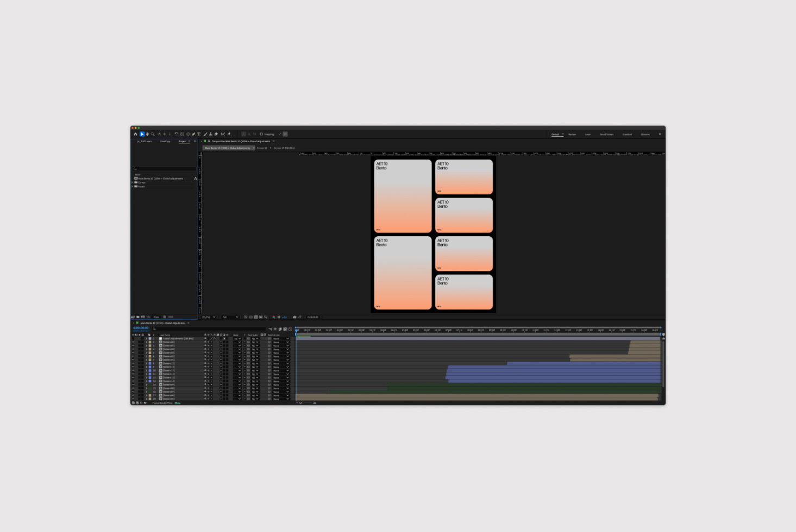Click the workspace overflow chevrons at top right
The image size is (796, 532).
pyautogui.click(x=660, y=134)
